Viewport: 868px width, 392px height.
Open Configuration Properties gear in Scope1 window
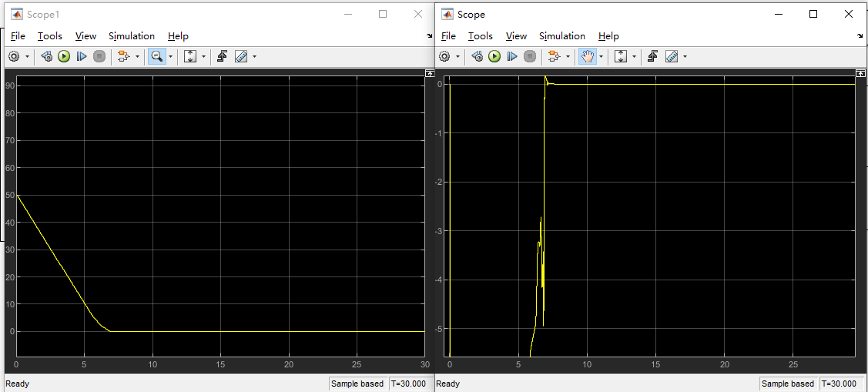[x=15, y=56]
